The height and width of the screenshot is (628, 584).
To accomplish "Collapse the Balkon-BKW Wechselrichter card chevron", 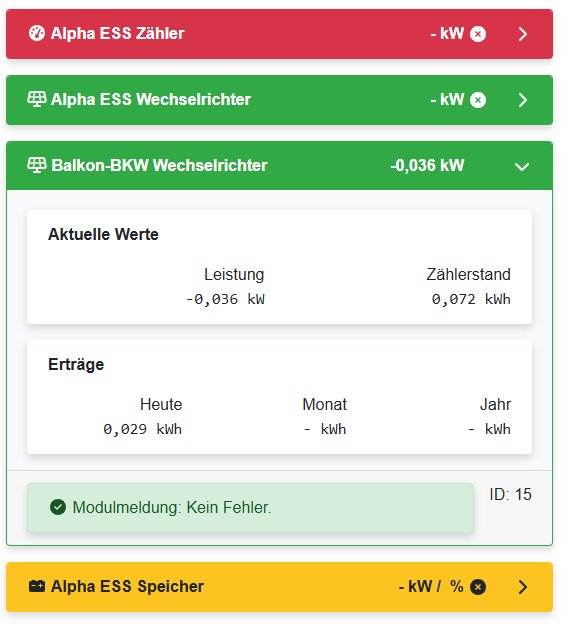I will [x=522, y=166].
